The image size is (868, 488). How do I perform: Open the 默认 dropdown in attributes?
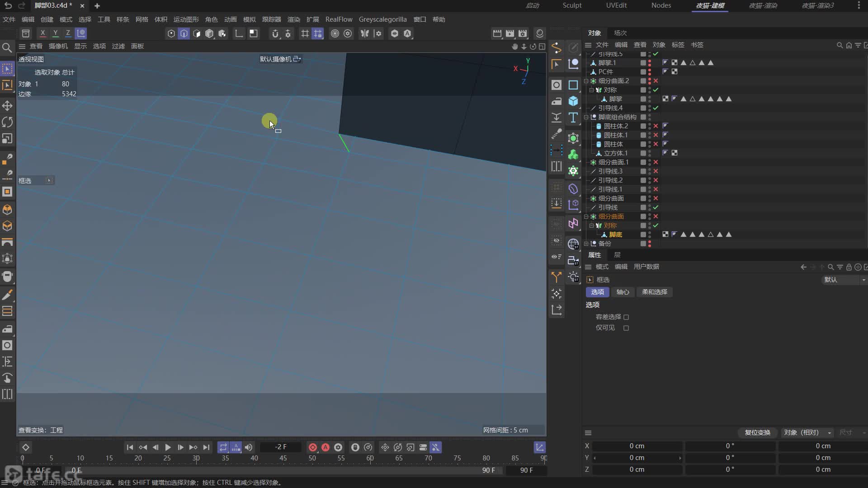(844, 280)
